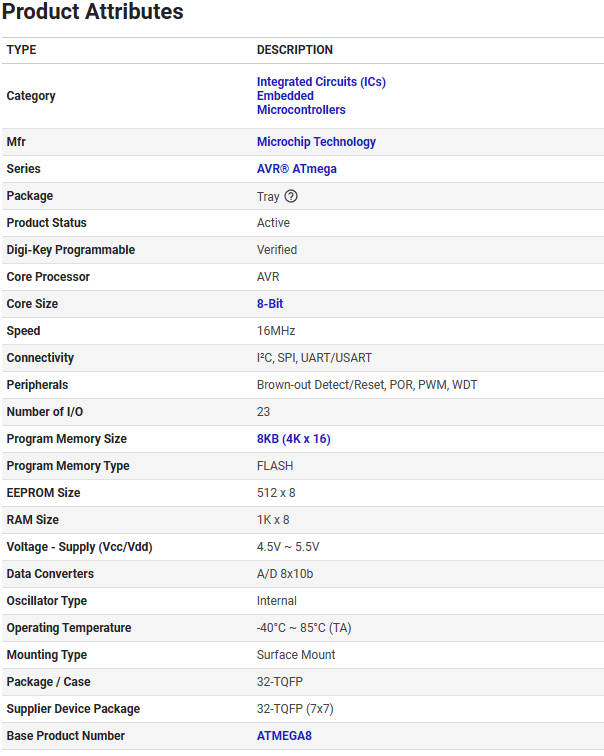Click the help icon next to Tray
This screenshot has width=604, height=756.
pos(291,196)
